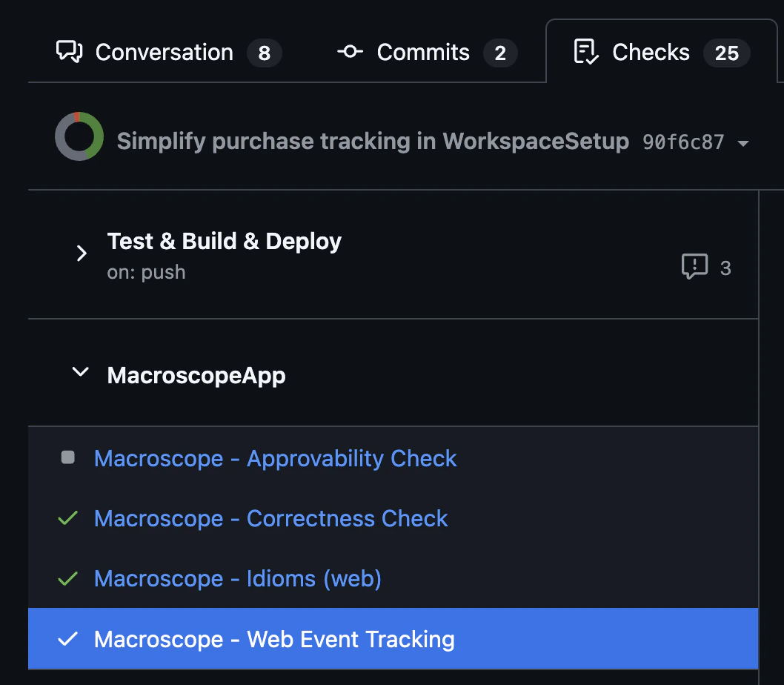Open Macroscope - Web Event Tracking check details
The height and width of the screenshot is (685, 784).
(x=273, y=638)
